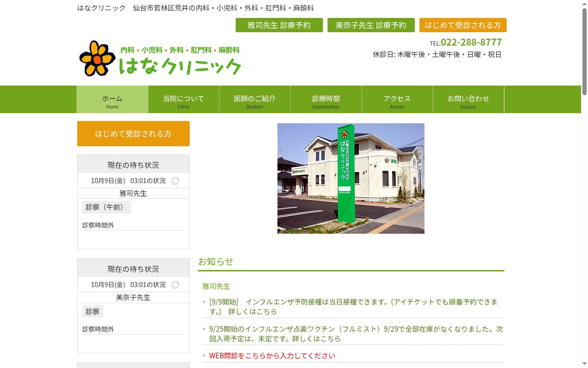Open 9/25 フルミスト在庫 news link

(356, 333)
